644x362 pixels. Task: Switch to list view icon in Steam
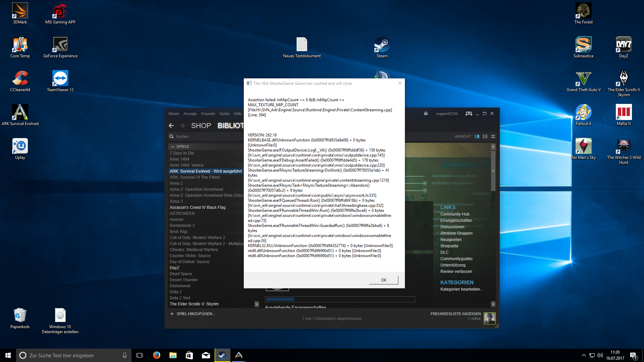(485, 136)
